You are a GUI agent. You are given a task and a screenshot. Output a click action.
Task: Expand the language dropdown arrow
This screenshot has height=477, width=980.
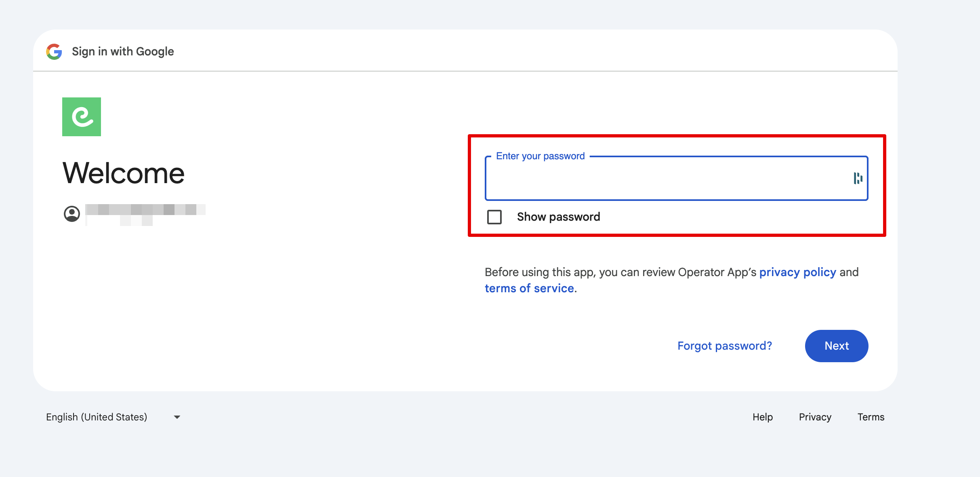pyautogui.click(x=177, y=417)
